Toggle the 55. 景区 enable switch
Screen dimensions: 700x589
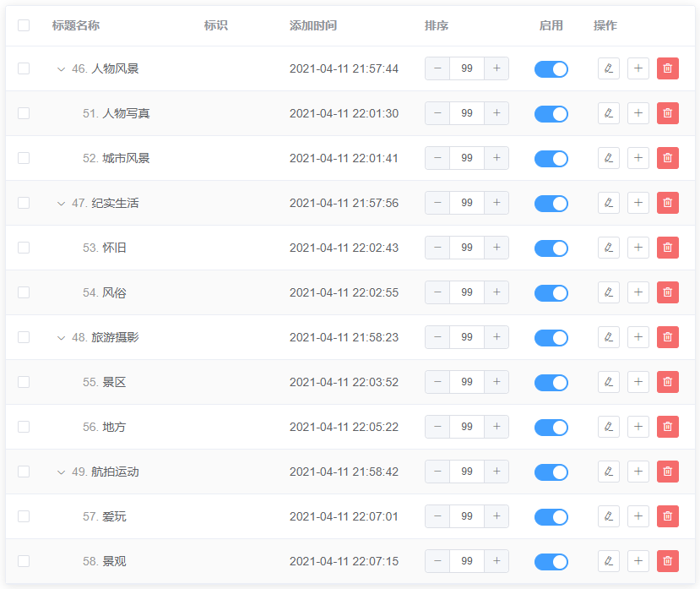click(x=551, y=383)
